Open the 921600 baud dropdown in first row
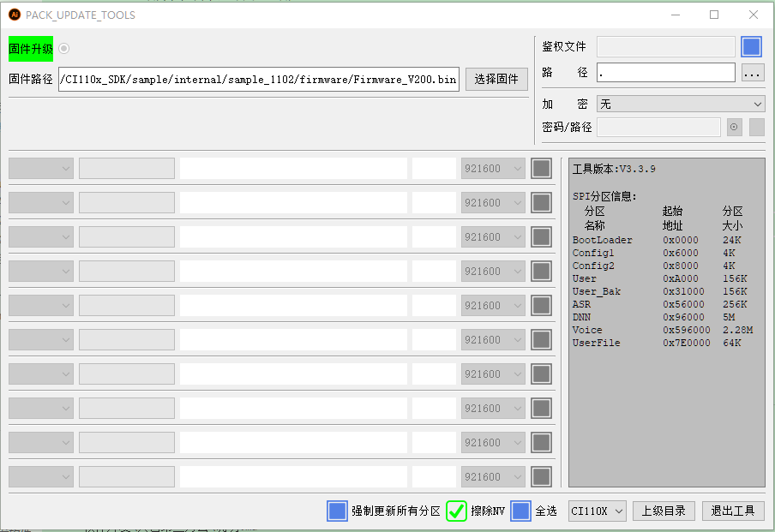 tap(493, 169)
